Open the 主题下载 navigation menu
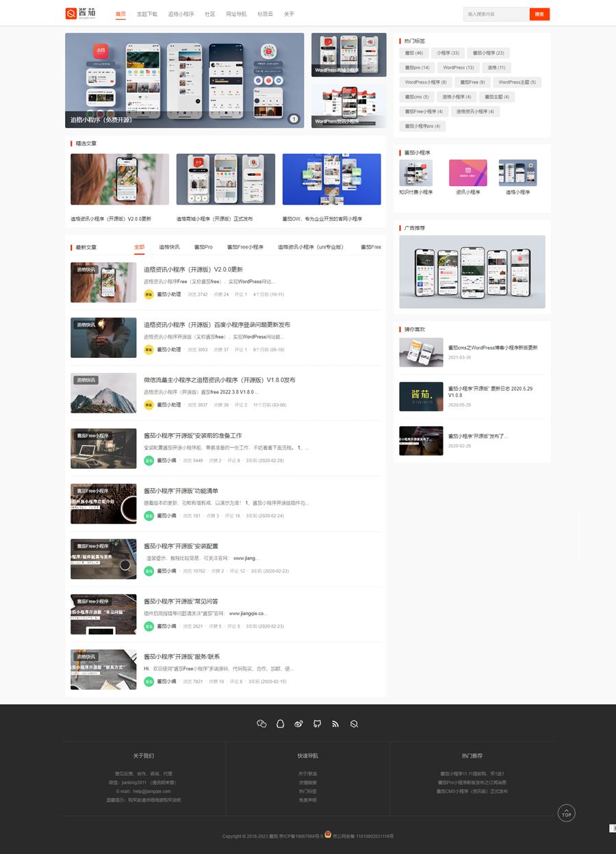Viewport: 616px width, 854px height. pos(146,14)
